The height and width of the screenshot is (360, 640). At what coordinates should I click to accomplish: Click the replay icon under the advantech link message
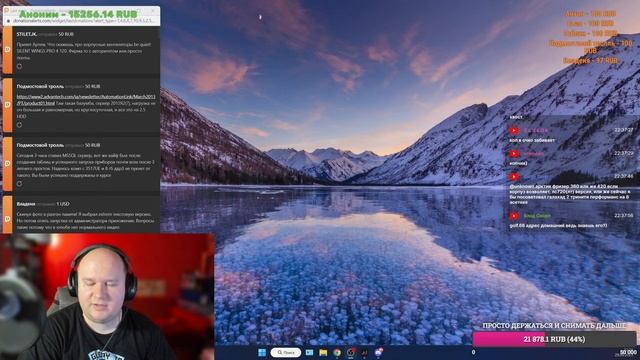point(19,125)
